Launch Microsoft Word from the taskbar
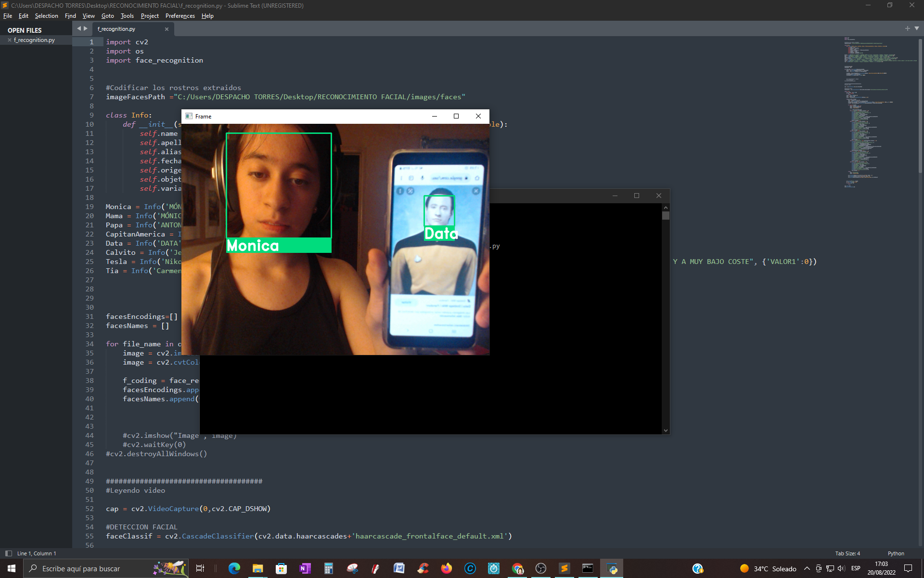Image resolution: width=924 pixels, height=578 pixels. [x=399, y=569]
